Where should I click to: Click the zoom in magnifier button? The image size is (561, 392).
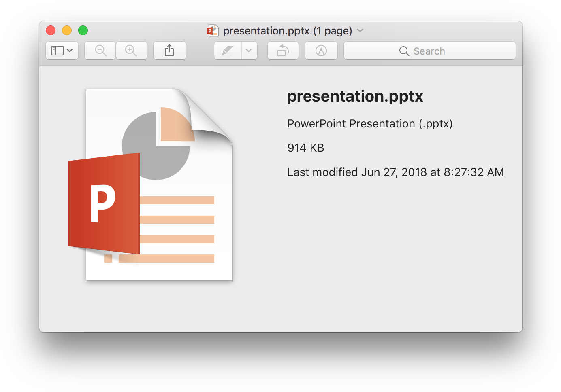tap(131, 51)
